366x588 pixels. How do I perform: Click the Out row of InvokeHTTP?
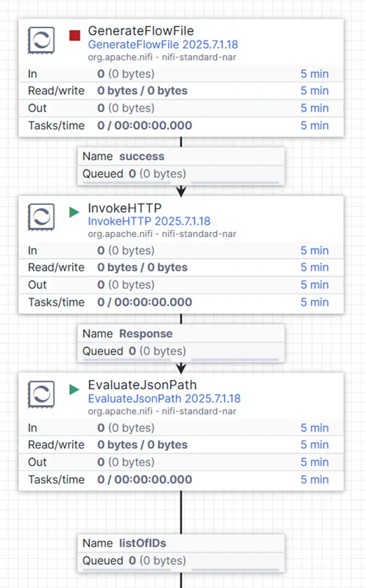point(181,285)
